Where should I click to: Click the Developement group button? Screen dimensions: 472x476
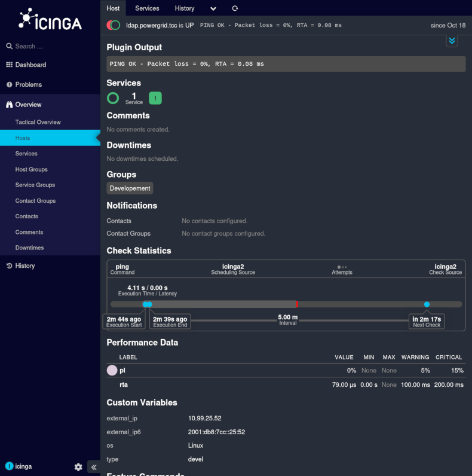click(x=130, y=188)
